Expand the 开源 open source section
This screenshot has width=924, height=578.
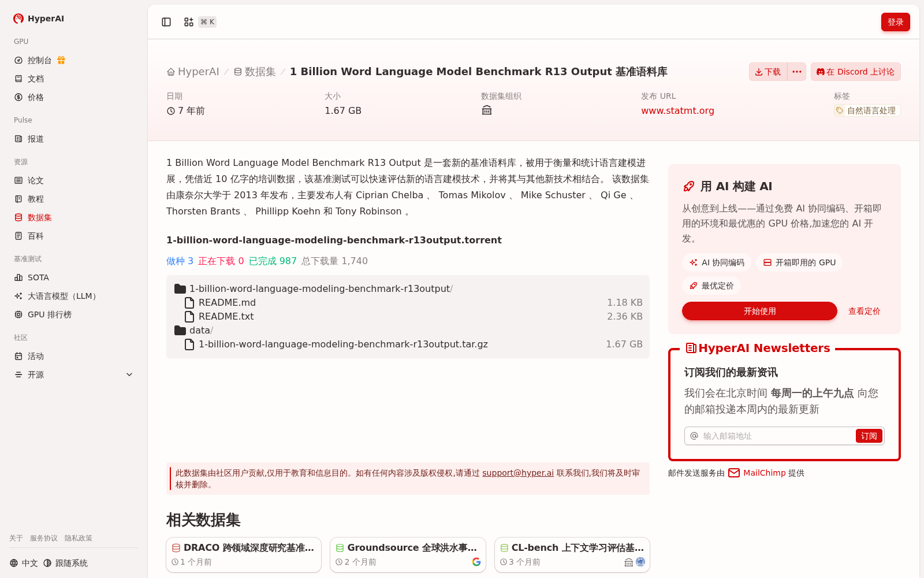tap(74, 375)
